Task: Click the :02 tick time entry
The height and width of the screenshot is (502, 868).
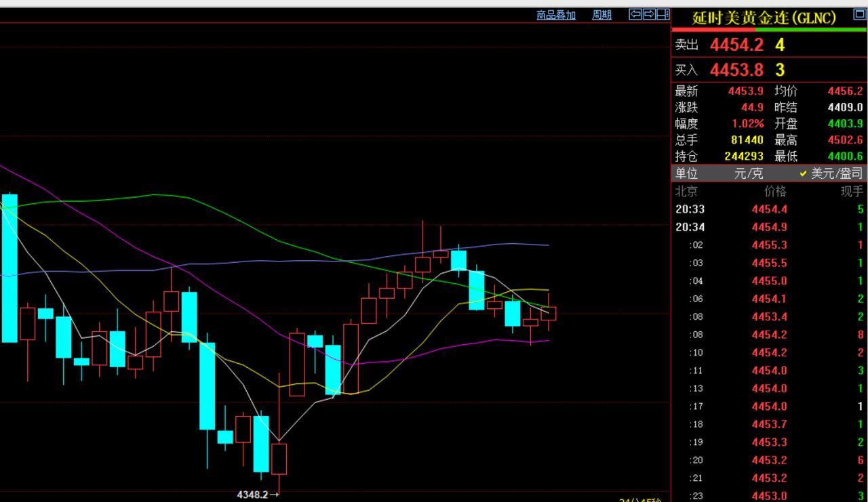Action: click(696, 245)
